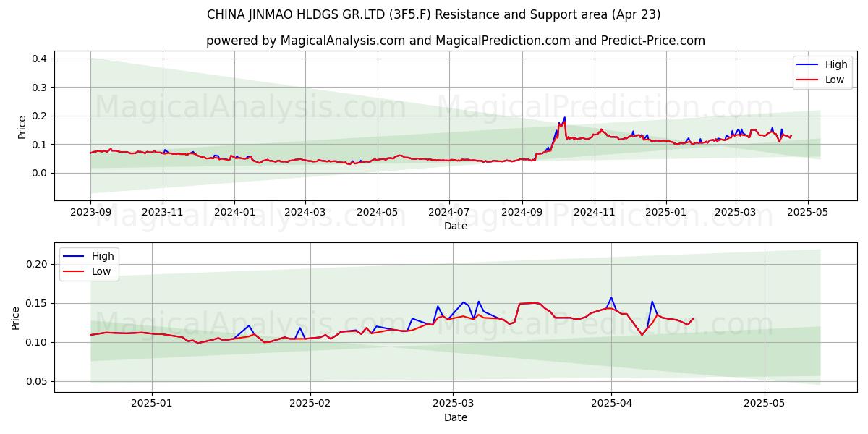Click the 2025-05 tick label on lower chart

(764, 404)
